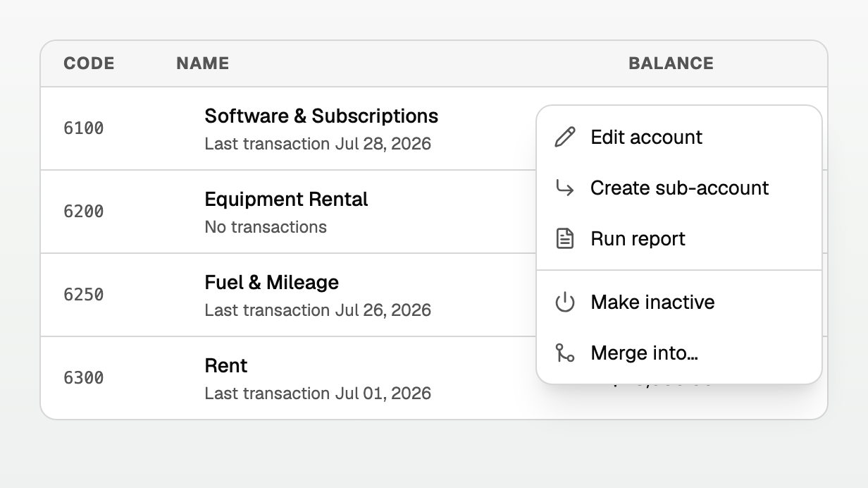Click the arrow icon beside Create sub-account
The width and height of the screenshot is (868, 488).
pos(565,188)
